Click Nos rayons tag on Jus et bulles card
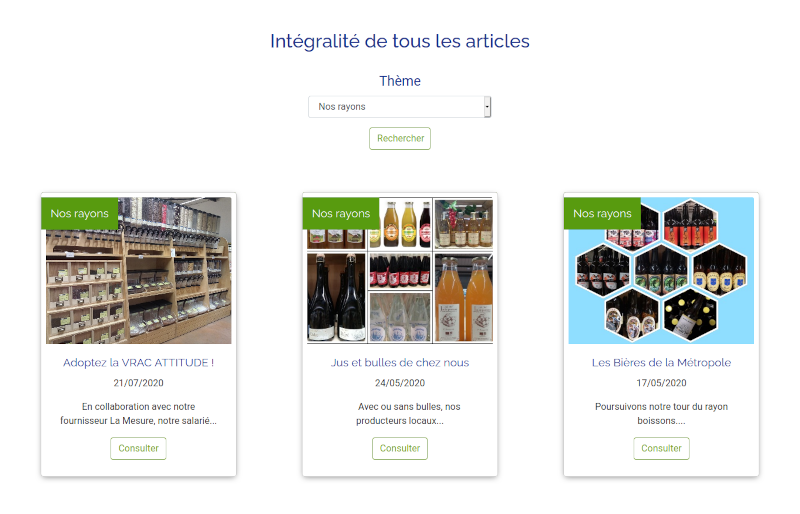Image resolution: width=800 pixels, height=514 pixels. tap(341, 213)
